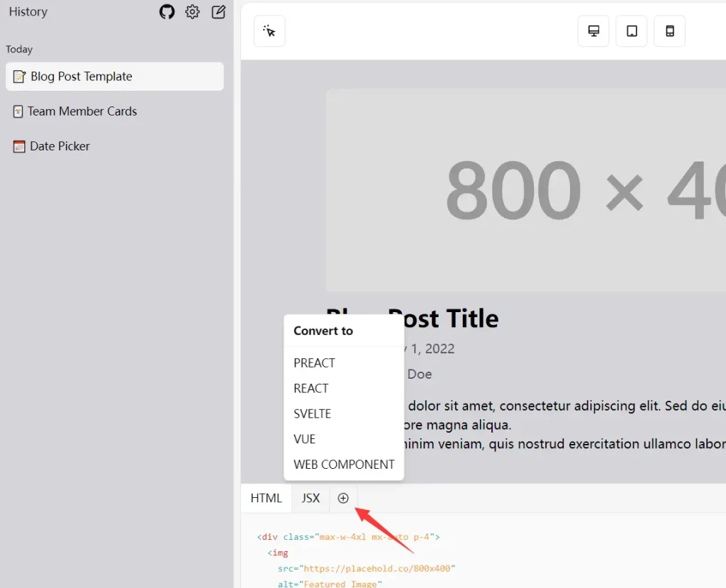726x588 pixels.
Task: Click the Date Picker document icon
Action: click(x=19, y=146)
